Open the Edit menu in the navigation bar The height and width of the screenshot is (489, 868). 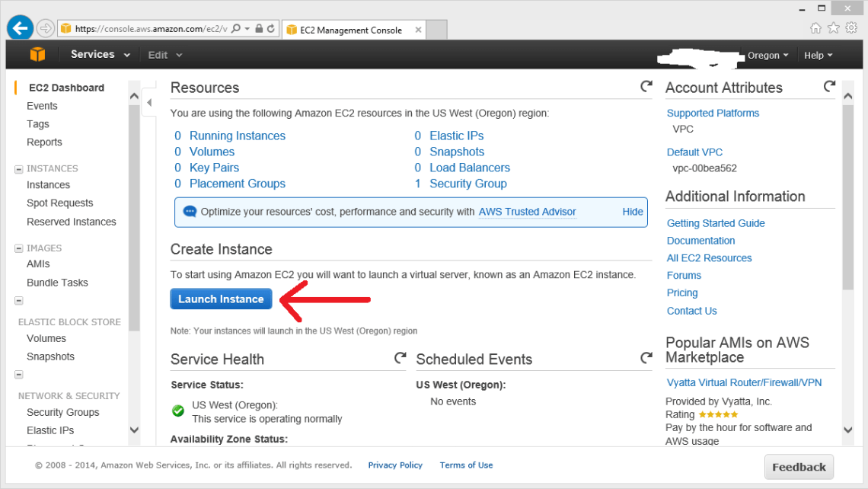tap(164, 55)
